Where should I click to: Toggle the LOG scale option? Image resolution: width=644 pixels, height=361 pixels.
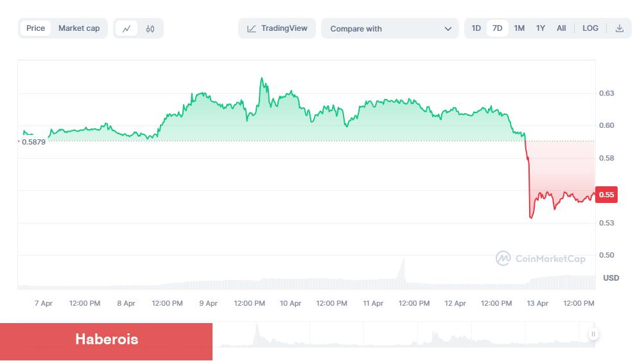[x=590, y=28]
